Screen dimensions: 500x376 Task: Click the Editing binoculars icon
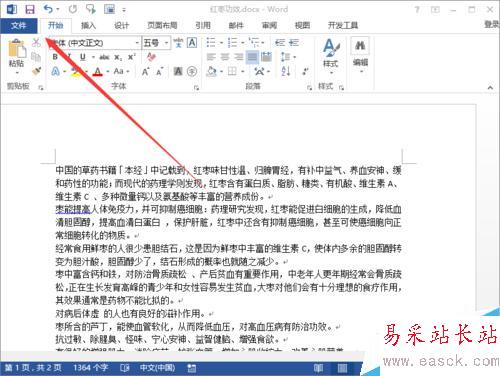tap(360, 46)
